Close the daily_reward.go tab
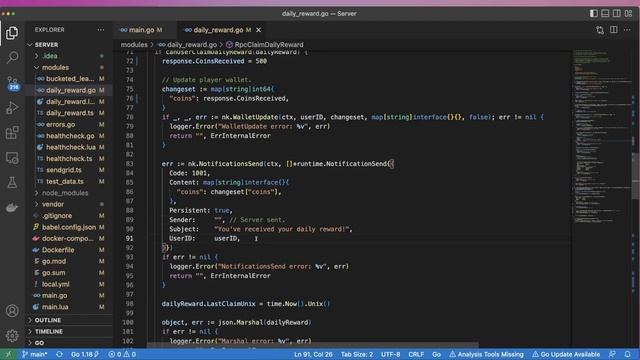640x360 pixels. [258, 30]
